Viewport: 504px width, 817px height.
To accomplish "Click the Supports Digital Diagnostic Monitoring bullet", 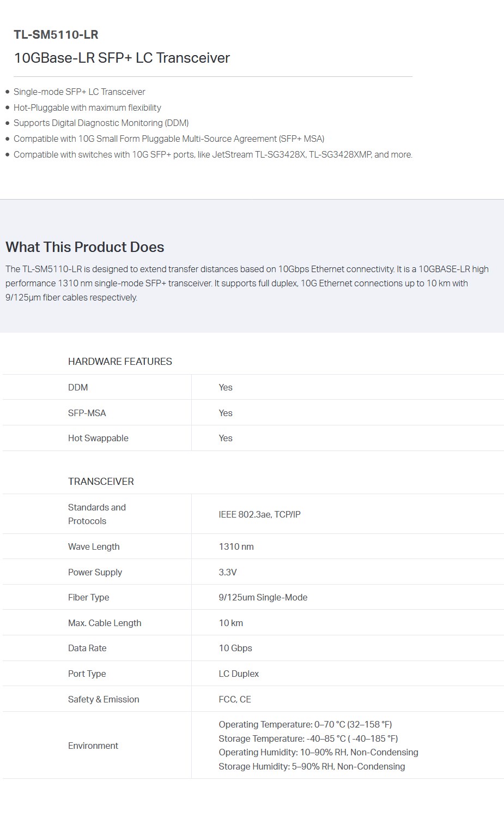I will point(101,123).
